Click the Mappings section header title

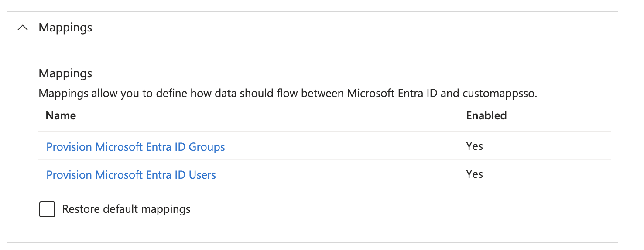pos(65,28)
